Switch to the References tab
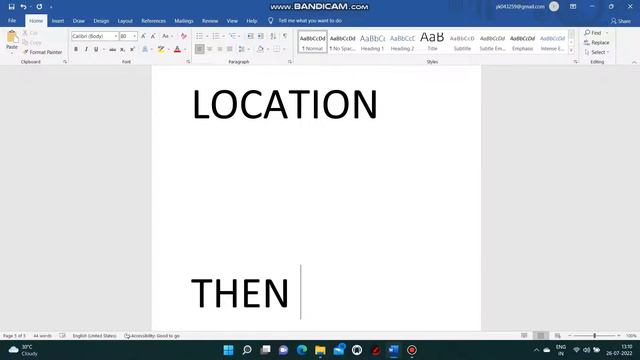Viewport: 640px width, 360px height. tap(153, 21)
